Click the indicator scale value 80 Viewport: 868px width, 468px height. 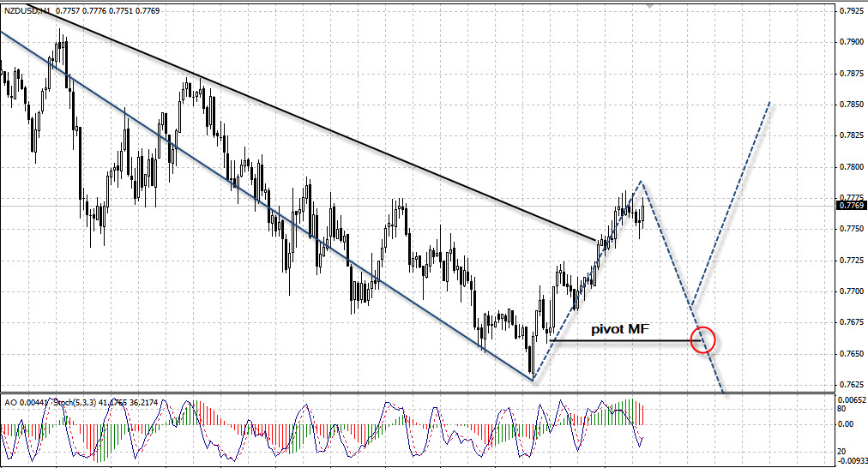[843, 410]
